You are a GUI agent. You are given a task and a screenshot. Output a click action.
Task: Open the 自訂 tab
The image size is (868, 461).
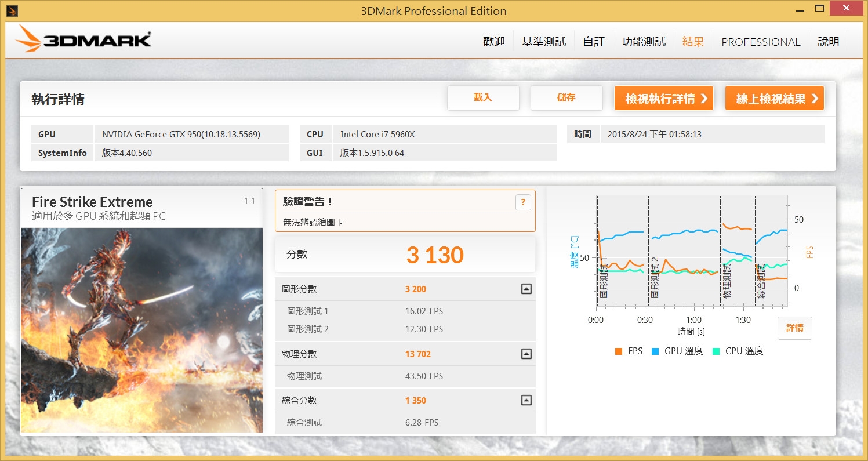click(x=594, y=42)
